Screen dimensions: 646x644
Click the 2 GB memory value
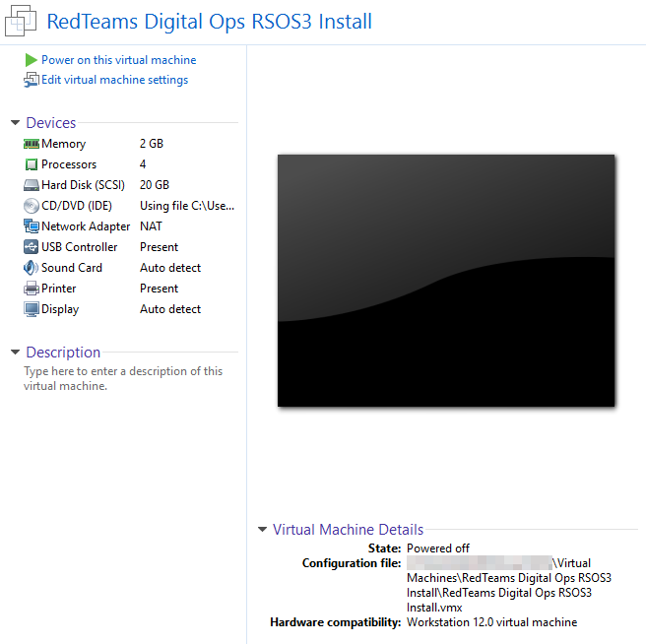(152, 144)
